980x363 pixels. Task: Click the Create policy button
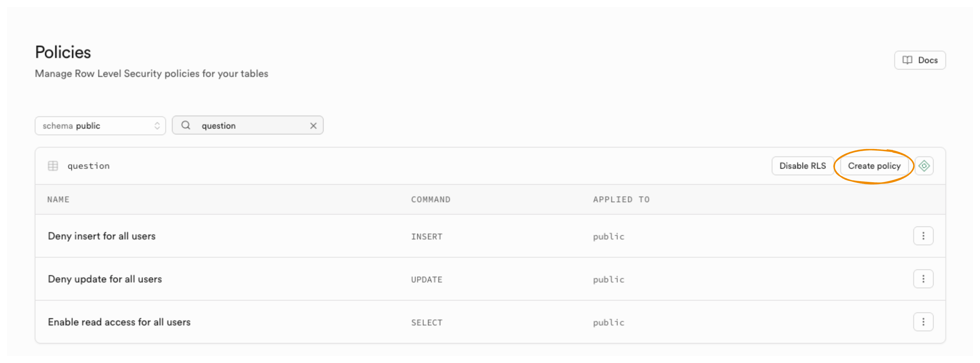874,166
